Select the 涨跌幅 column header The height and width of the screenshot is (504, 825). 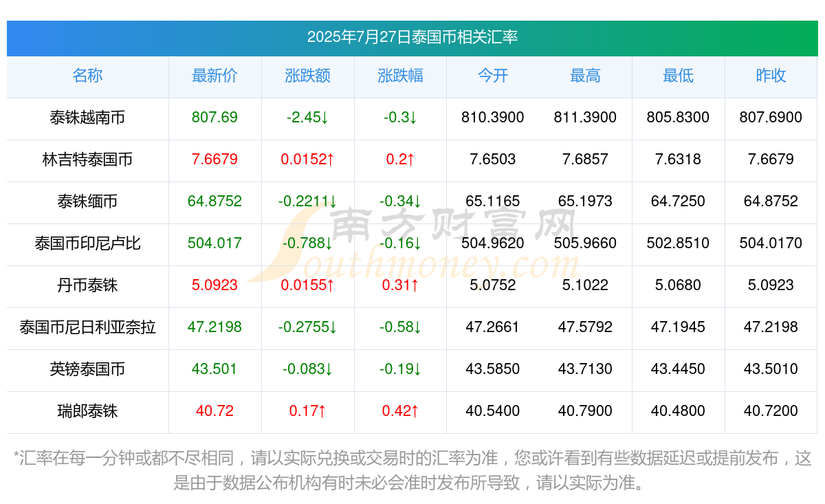[400, 76]
